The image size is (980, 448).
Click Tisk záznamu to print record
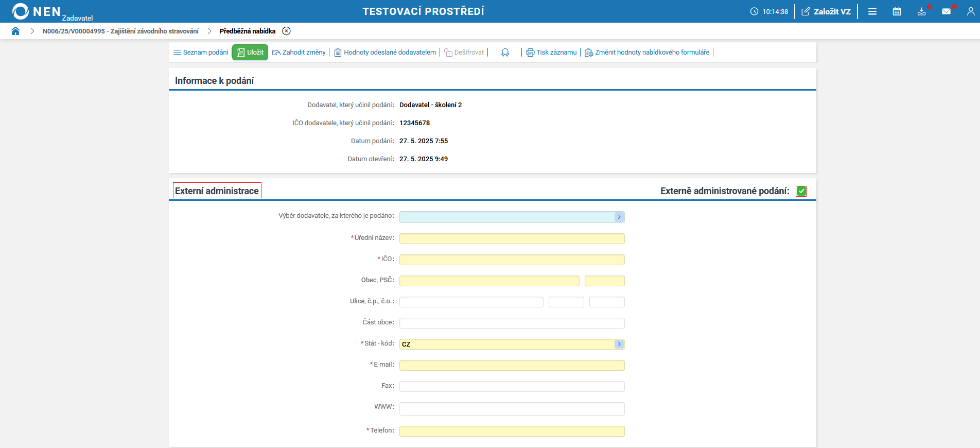point(551,53)
